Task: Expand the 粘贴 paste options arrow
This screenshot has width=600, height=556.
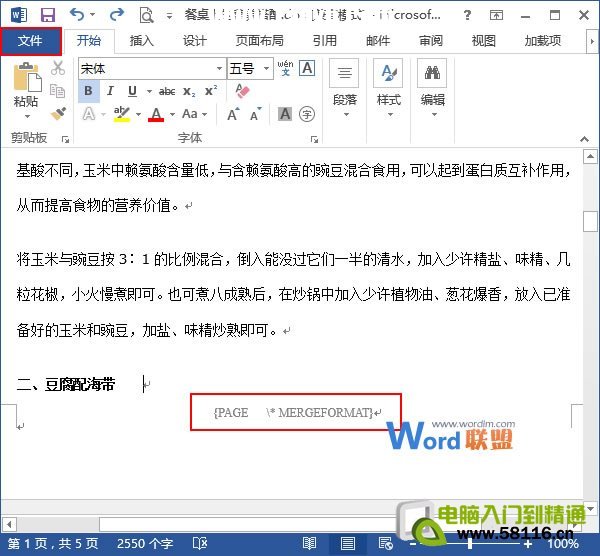Action: click(27, 116)
